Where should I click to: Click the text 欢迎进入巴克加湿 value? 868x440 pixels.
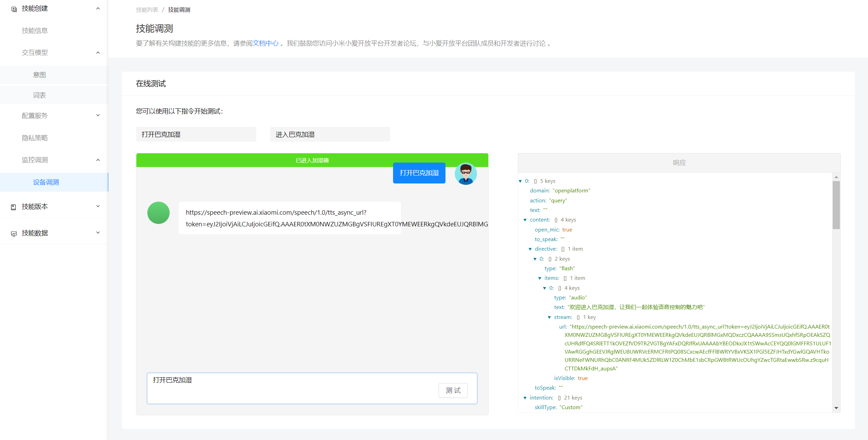point(636,307)
